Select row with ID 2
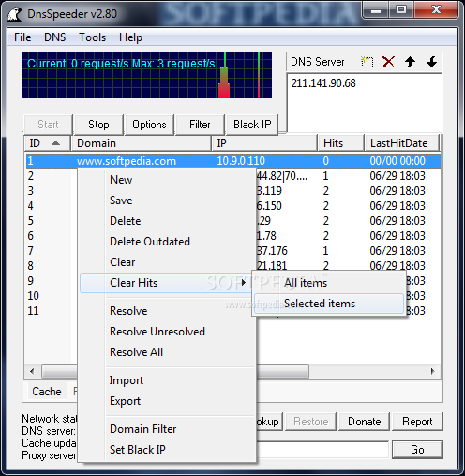465x476 pixels. coord(30,176)
